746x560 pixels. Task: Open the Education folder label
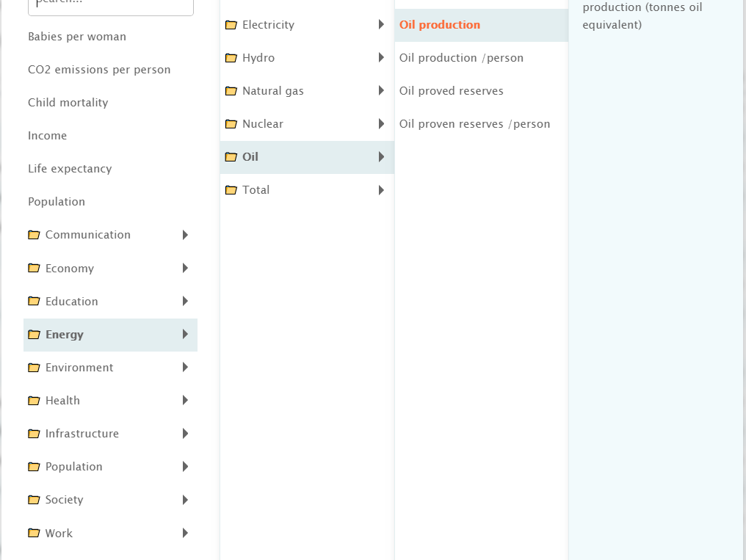tap(71, 302)
